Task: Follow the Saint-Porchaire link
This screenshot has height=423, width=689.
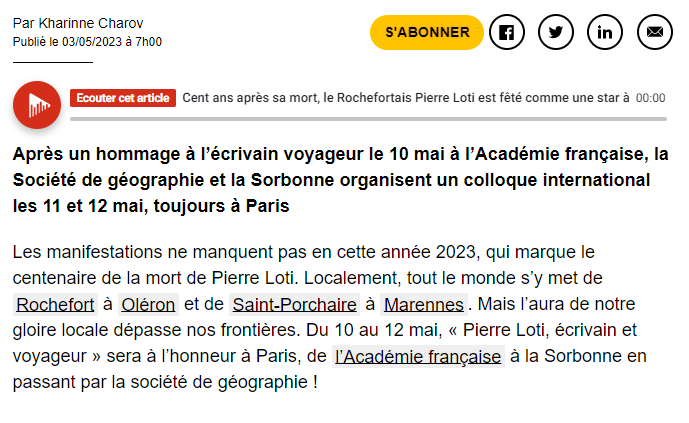Action: [293, 304]
